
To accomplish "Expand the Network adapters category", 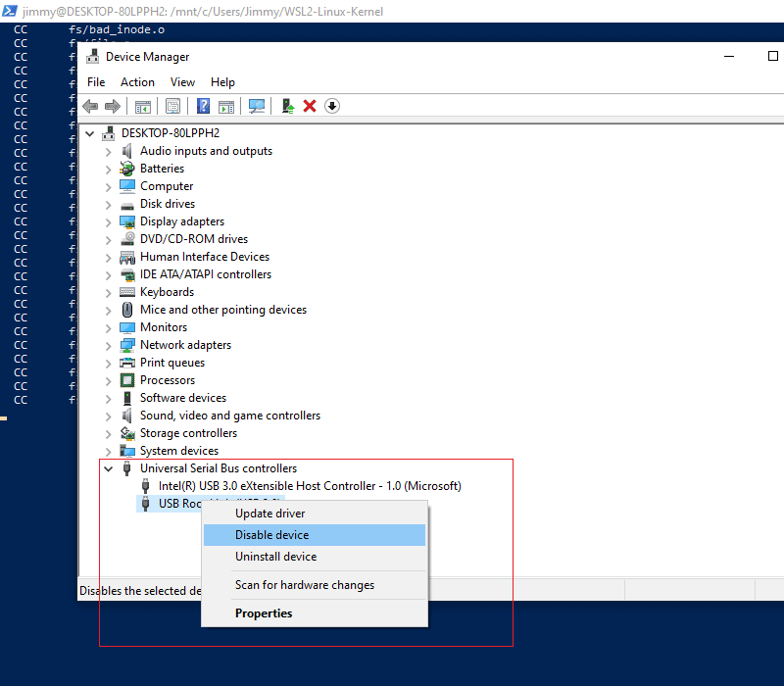I will pyautogui.click(x=108, y=346).
